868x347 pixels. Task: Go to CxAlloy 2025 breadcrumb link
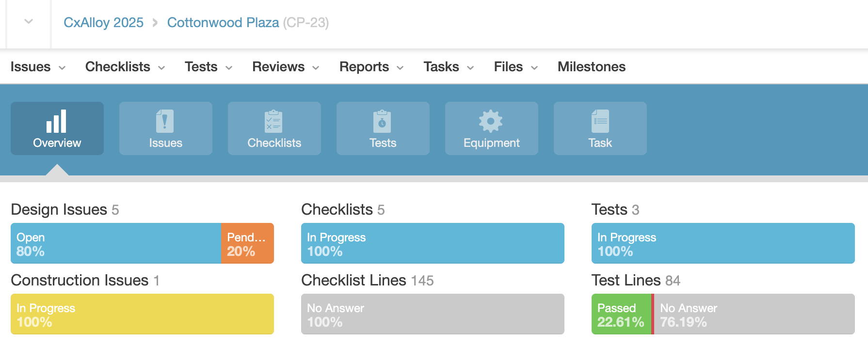[x=103, y=23]
